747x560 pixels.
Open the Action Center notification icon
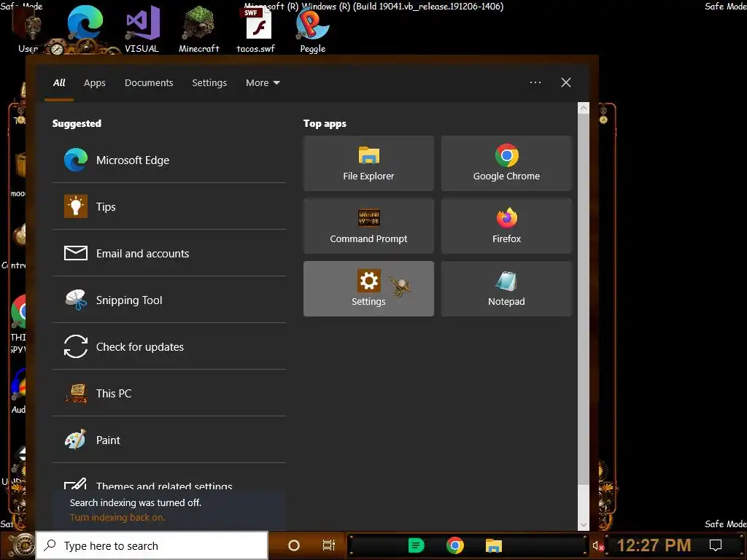click(x=716, y=545)
